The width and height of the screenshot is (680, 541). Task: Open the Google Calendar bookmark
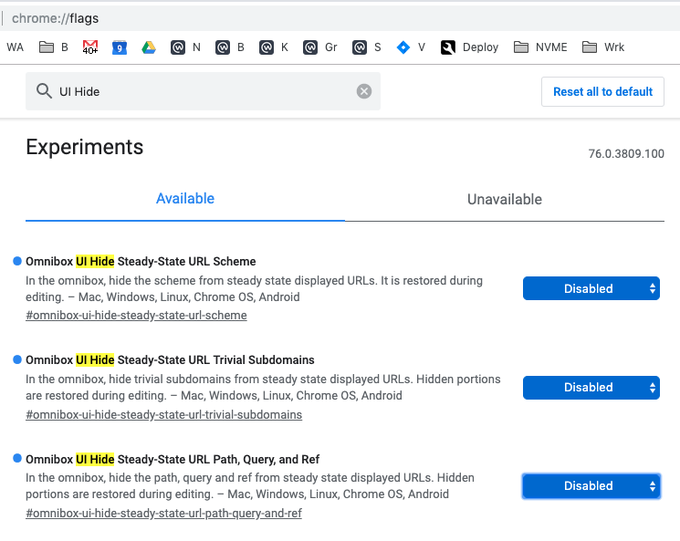point(119,47)
